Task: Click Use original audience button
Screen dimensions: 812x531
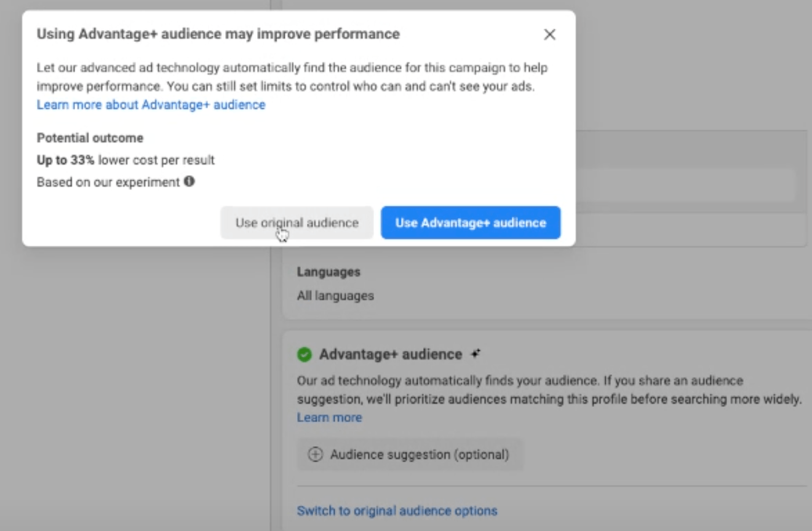Action: pos(297,222)
